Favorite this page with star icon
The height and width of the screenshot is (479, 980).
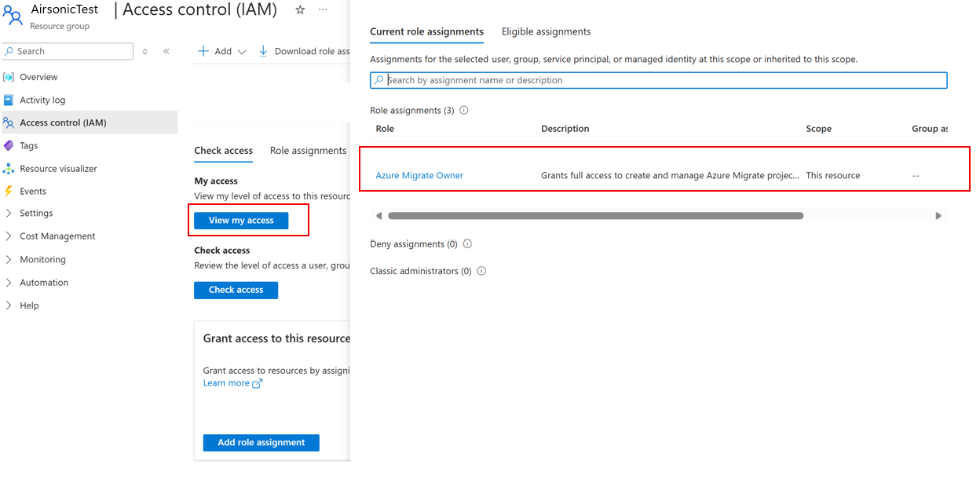click(300, 10)
